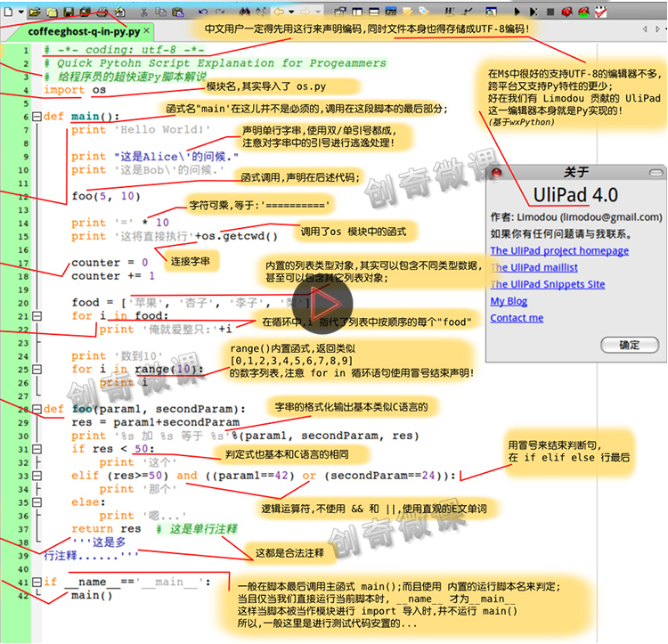Click the tab-scroll left arrow at far right
The image size is (668, 644).
click(x=645, y=29)
